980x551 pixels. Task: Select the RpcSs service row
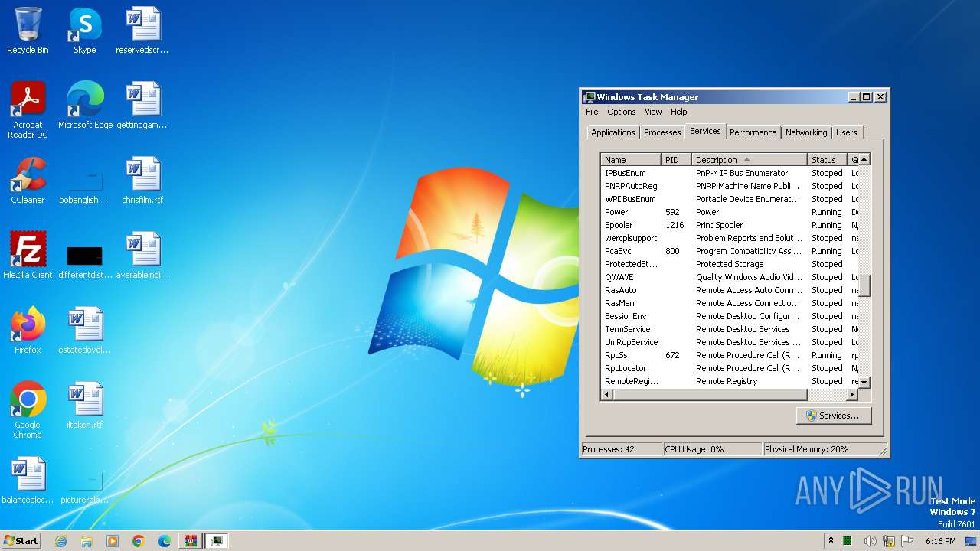click(730, 355)
